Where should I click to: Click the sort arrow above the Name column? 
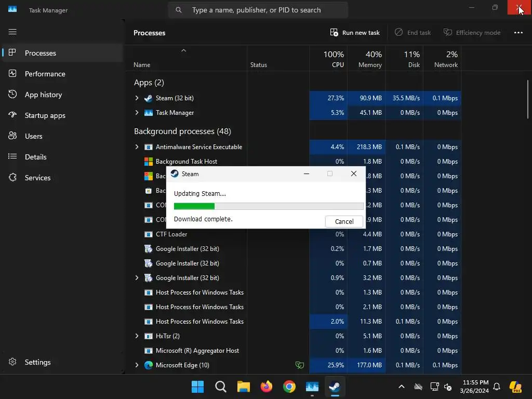(x=183, y=50)
